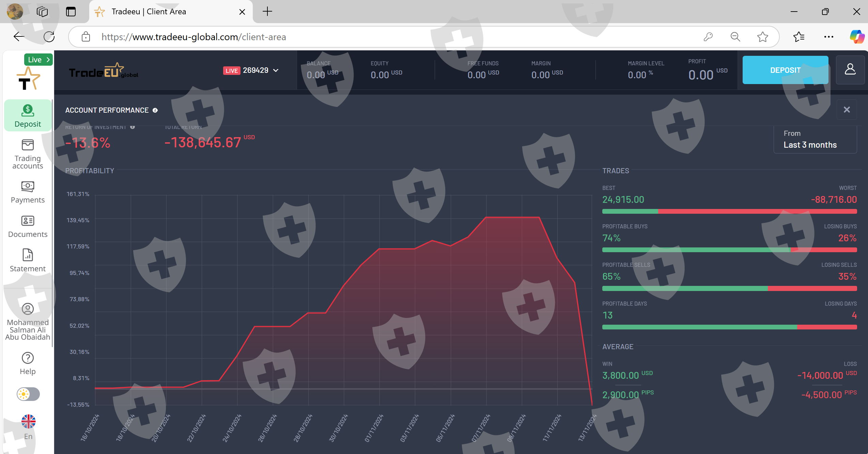The width and height of the screenshot is (868, 454).
Task: Open Help from the sidebar
Action: [28, 363]
